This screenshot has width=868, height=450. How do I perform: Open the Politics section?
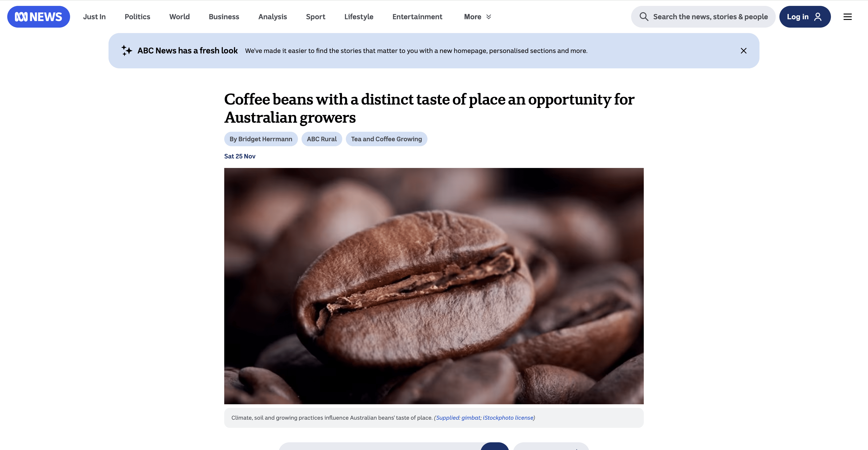coord(137,17)
